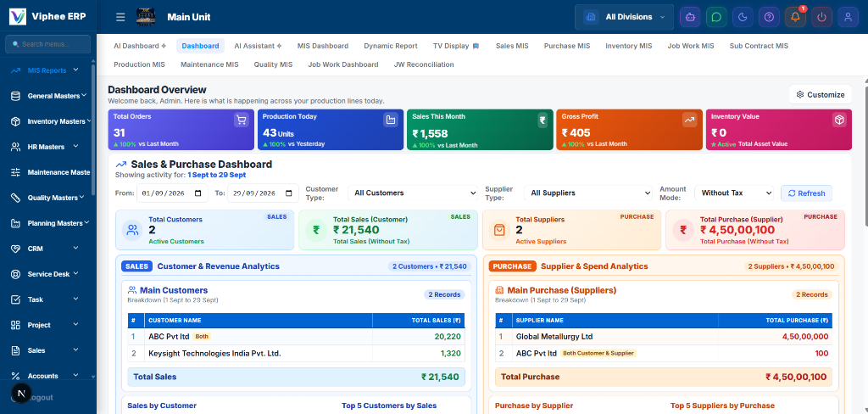Open the Supplier Type dropdown
The height and width of the screenshot is (414, 868).
point(588,193)
